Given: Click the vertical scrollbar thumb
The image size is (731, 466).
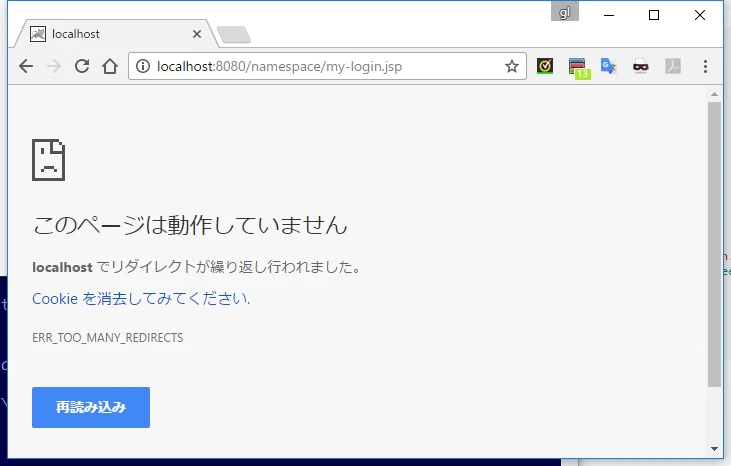Looking at the screenshot, I should (714, 244).
